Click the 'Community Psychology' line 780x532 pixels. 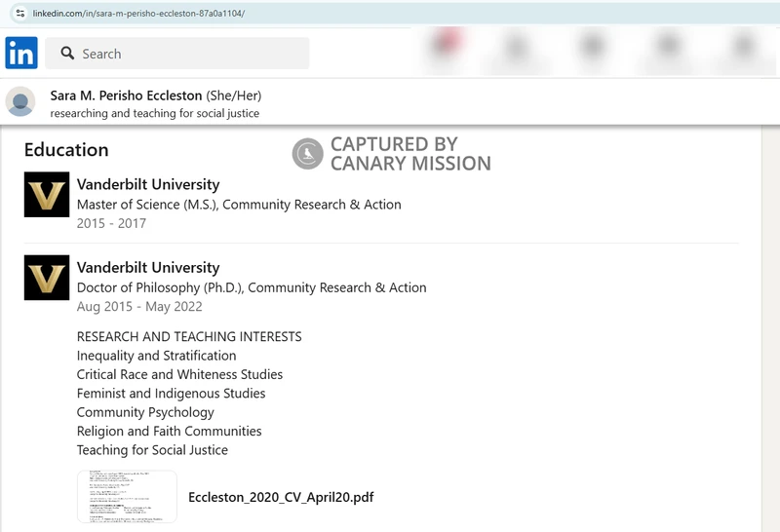click(x=145, y=412)
